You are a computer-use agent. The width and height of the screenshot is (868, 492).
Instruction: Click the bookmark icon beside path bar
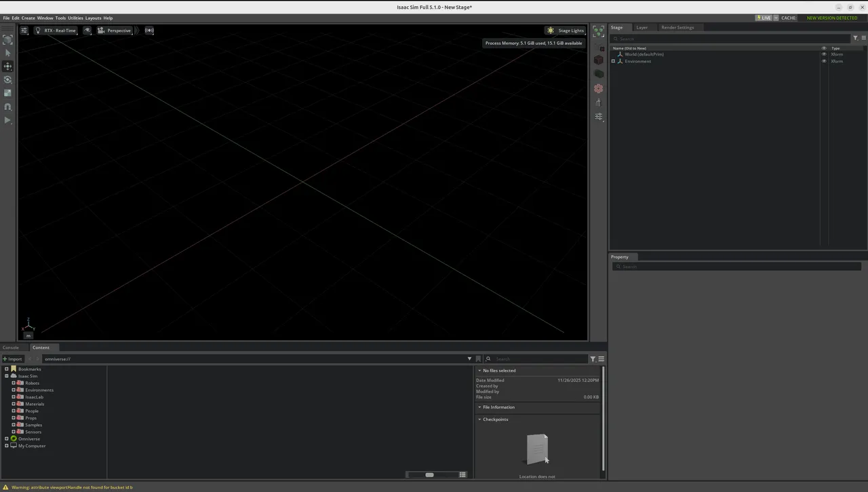(478, 359)
